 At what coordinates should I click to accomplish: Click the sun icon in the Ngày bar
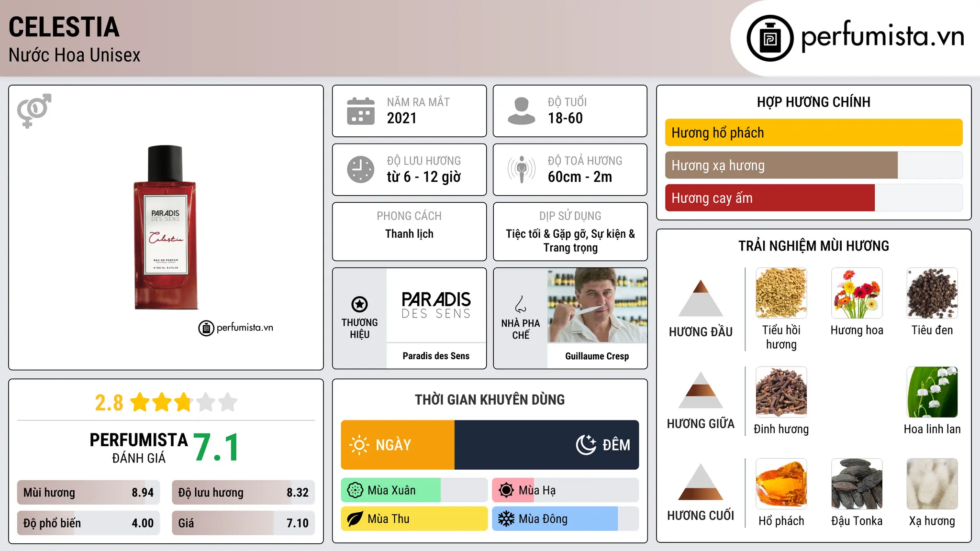[x=359, y=445]
